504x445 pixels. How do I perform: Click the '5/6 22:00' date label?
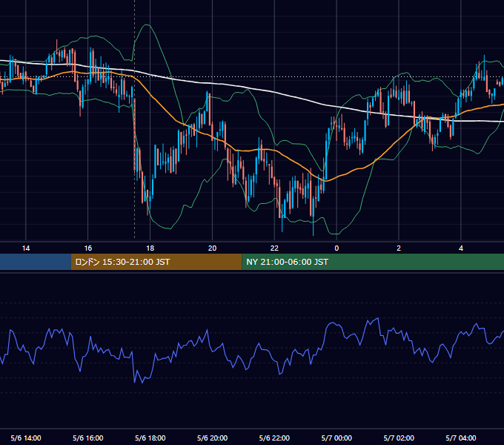coord(274,438)
